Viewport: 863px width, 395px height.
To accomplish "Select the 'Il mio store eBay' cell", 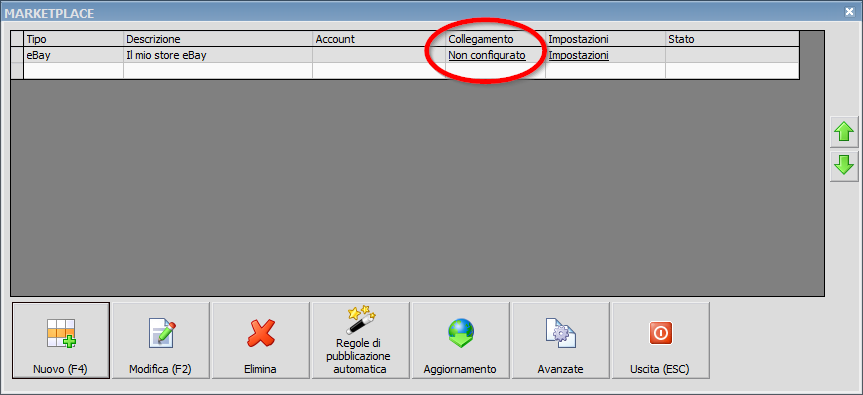I will (218, 55).
